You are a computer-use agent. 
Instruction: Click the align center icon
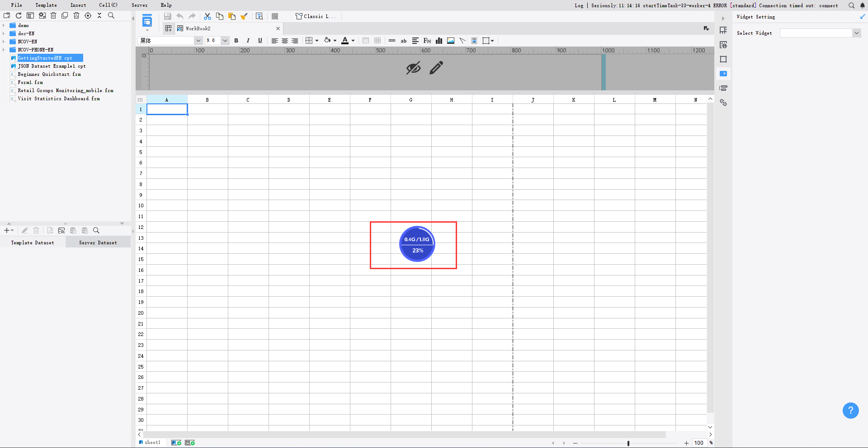click(285, 41)
